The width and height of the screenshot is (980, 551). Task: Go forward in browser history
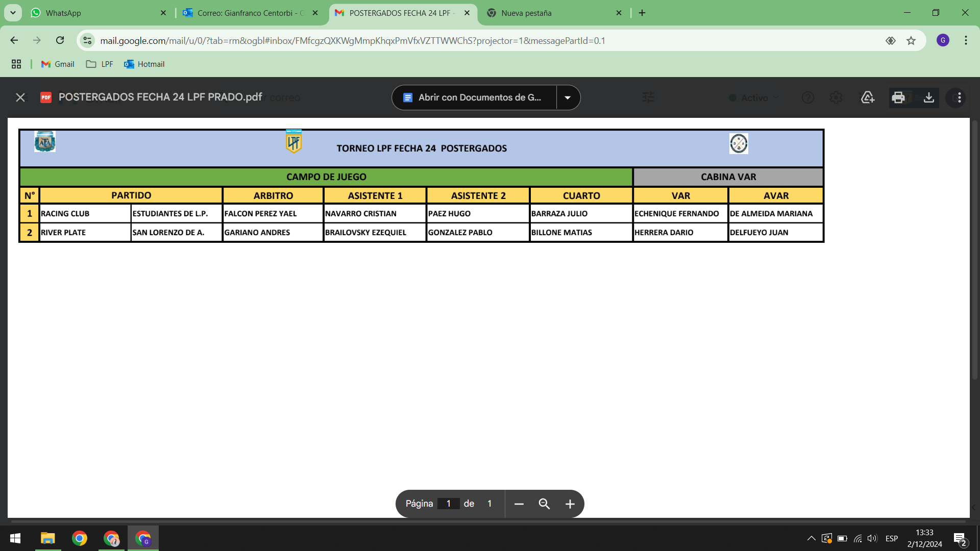[37, 40]
